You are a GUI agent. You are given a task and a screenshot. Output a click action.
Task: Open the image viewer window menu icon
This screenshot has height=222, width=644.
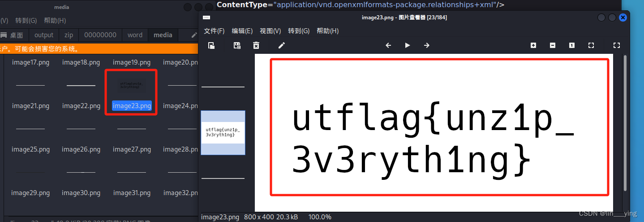[206, 17]
